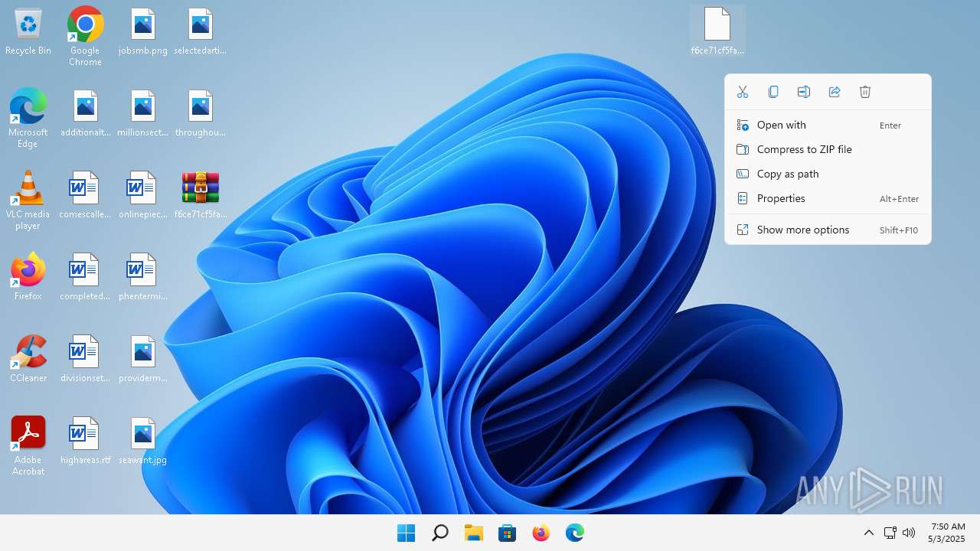This screenshot has width=980, height=551.
Task: Launch Firefox from the taskbar
Action: (541, 533)
